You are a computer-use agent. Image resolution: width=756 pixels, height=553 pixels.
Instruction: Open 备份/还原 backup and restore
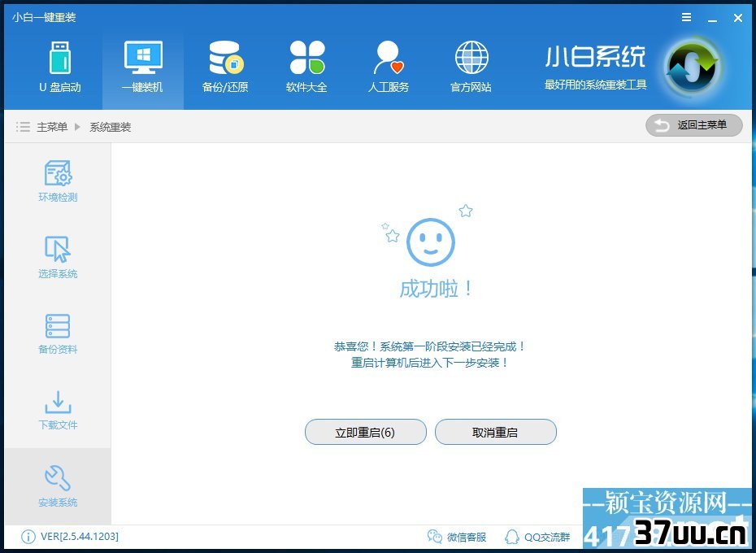coord(225,67)
